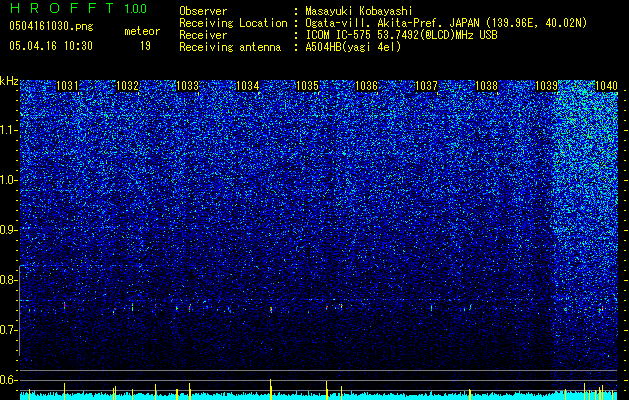Click the 1.1 frequency axis label

[9, 130]
